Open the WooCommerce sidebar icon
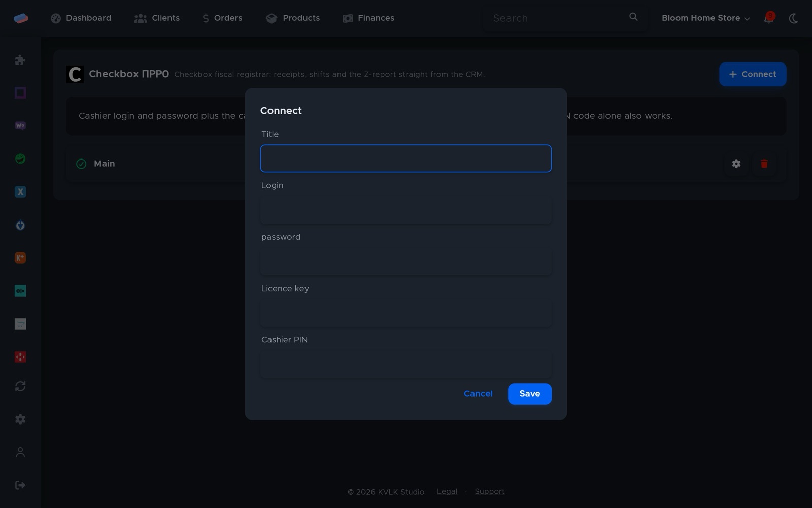The width and height of the screenshot is (812, 508). 20,125
